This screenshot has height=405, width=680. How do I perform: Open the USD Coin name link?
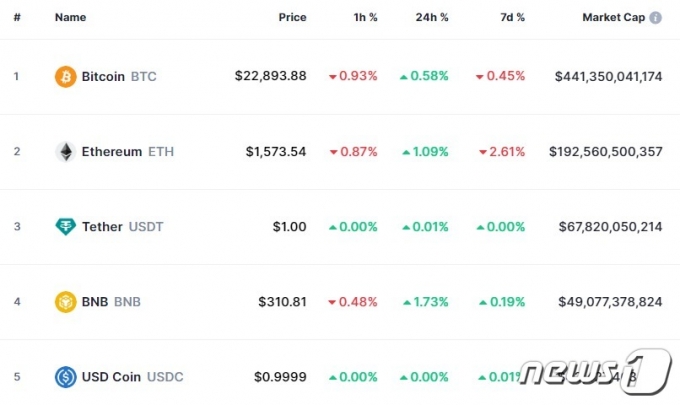[111, 377]
